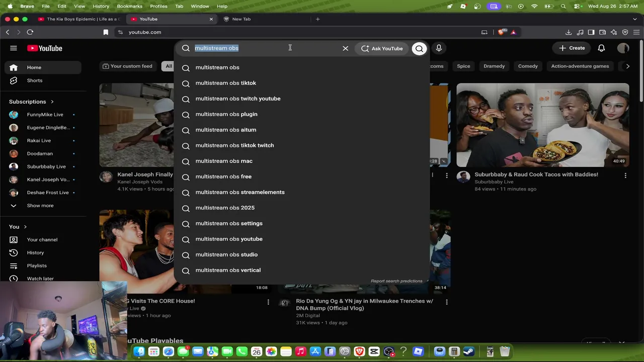Open Brave Wallet
Image resolution: width=644 pixels, height=362 pixels.
click(603, 32)
